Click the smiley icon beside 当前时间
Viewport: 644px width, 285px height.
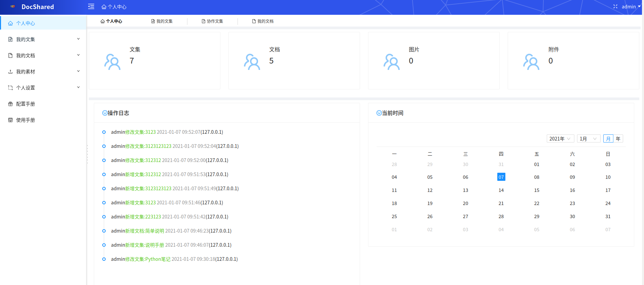(x=379, y=113)
